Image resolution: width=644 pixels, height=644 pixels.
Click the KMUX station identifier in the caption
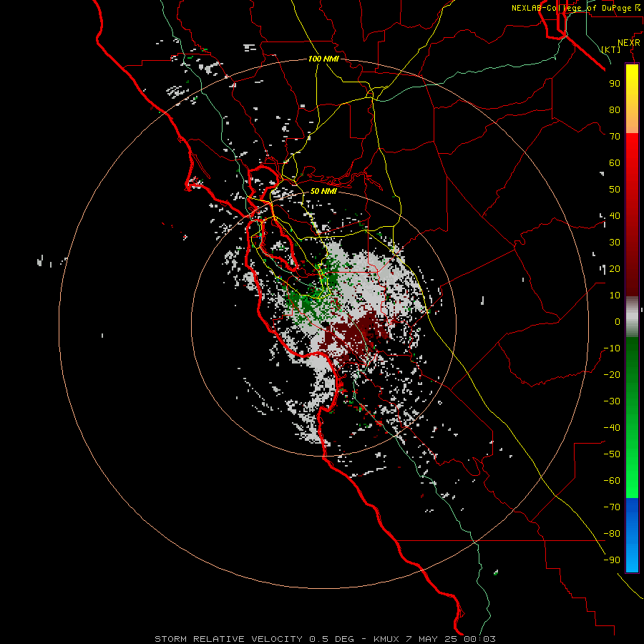[x=388, y=639]
